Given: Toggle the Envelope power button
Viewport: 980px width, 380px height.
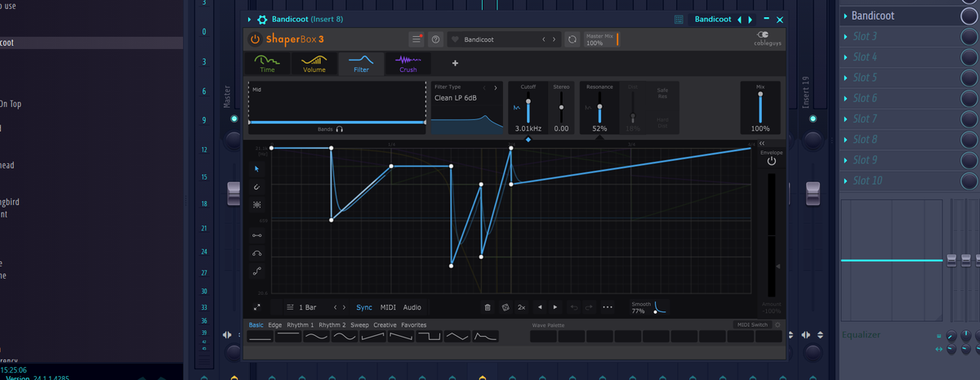Looking at the screenshot, I should [771, 161].
